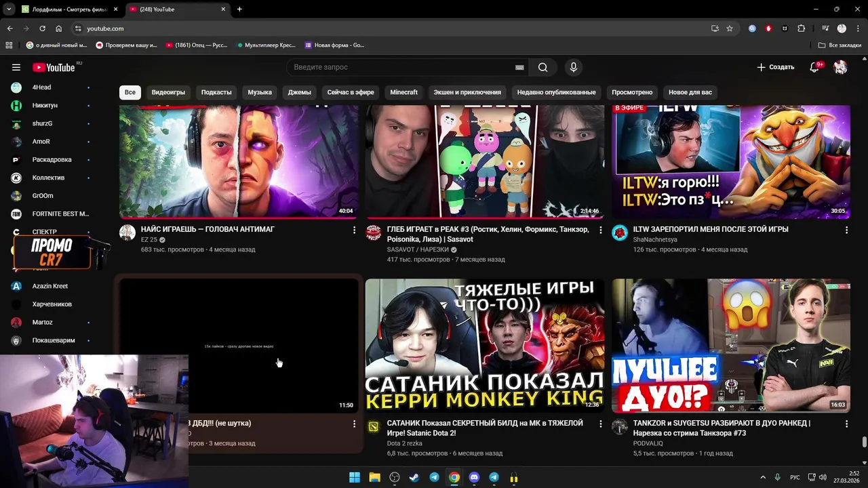
Task: Select the Джемы filter chip
Action: [299, 92]
